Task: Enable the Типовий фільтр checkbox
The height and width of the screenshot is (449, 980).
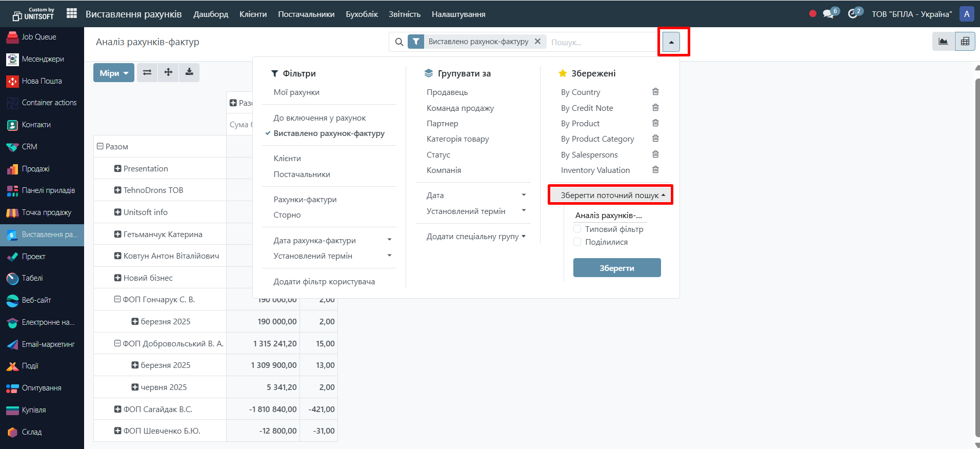Action: (577, 229)
